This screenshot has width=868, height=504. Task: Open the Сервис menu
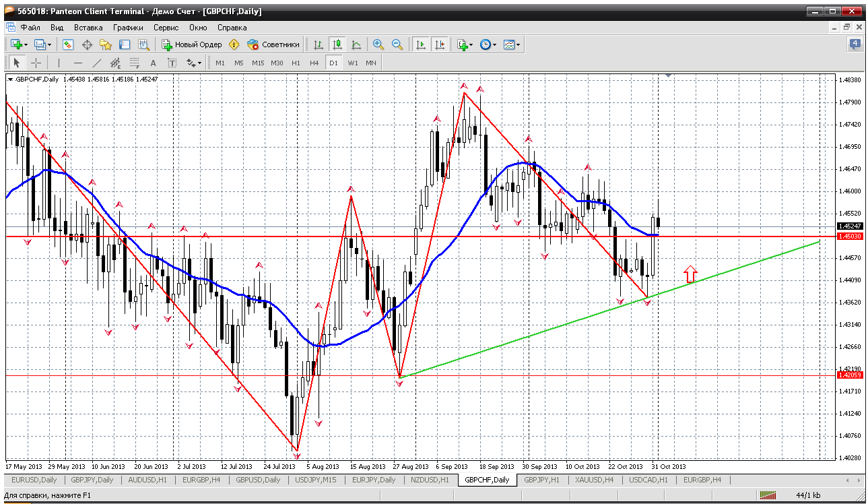(x=166, y=28)
